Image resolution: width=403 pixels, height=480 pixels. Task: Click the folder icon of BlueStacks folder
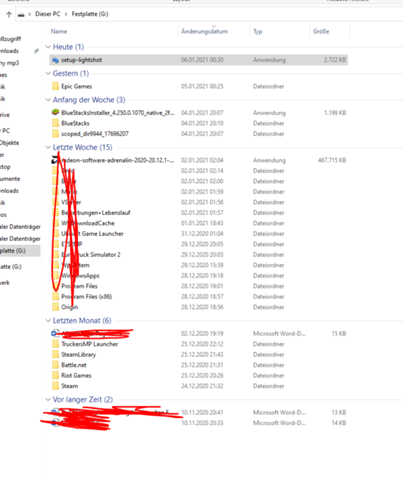point(55,123)
